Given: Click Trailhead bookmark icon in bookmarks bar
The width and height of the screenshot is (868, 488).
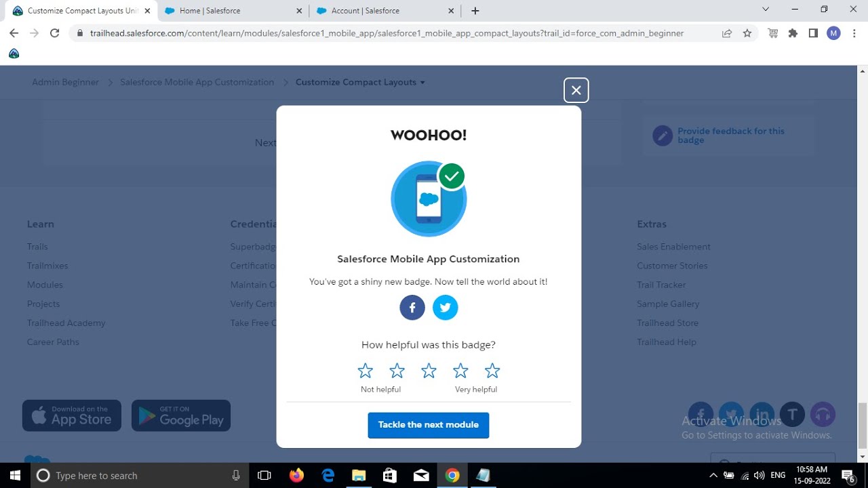Looking at the screenshot, I should 14,54.
